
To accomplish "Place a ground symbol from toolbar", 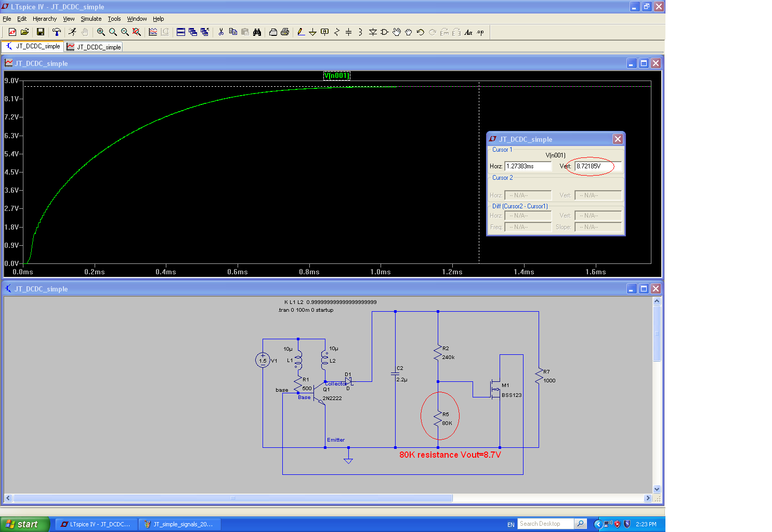I will tap(312, 32).
